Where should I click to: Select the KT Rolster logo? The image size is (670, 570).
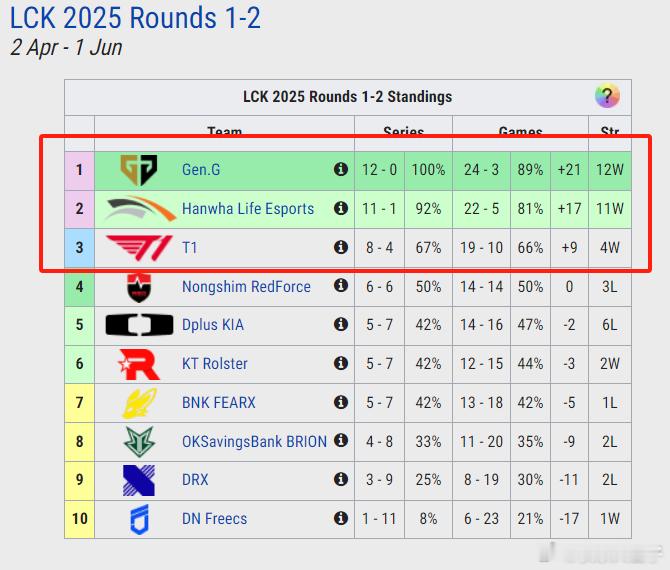[x=139, y=364]
